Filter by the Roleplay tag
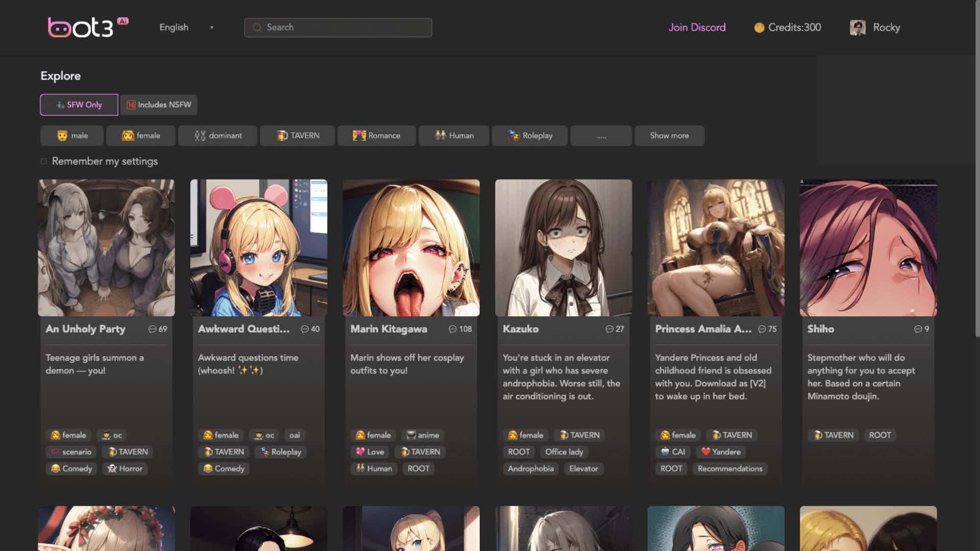Viewport: 980px width, 551px height. pyautogui.click(x=530, y=136)
